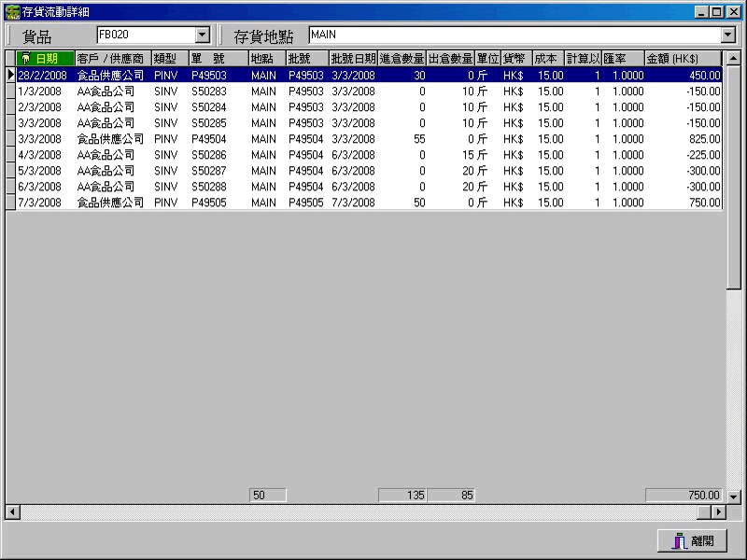Click the 金額 (HK$) column header
Image resolution: width=747 pixels, height=560 pixels.
click(x=682, y=59)
